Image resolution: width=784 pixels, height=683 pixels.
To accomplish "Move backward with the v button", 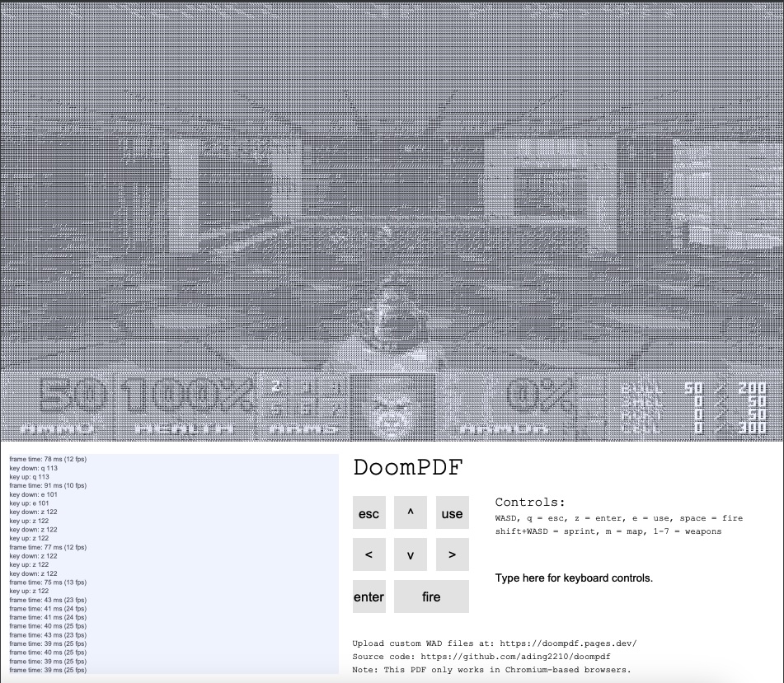I will click(x=411, y=554).
